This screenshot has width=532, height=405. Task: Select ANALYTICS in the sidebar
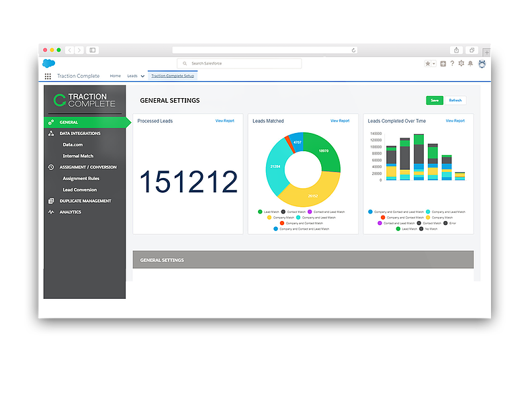71,212
